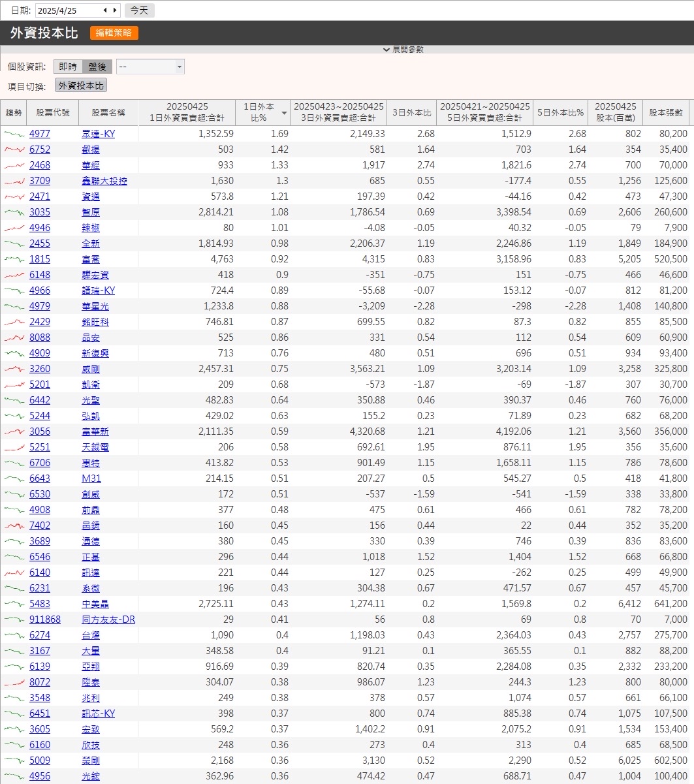Open the trend mini-chart for stock 3035
The image size is (694, 784).
[x=14, y=212]
